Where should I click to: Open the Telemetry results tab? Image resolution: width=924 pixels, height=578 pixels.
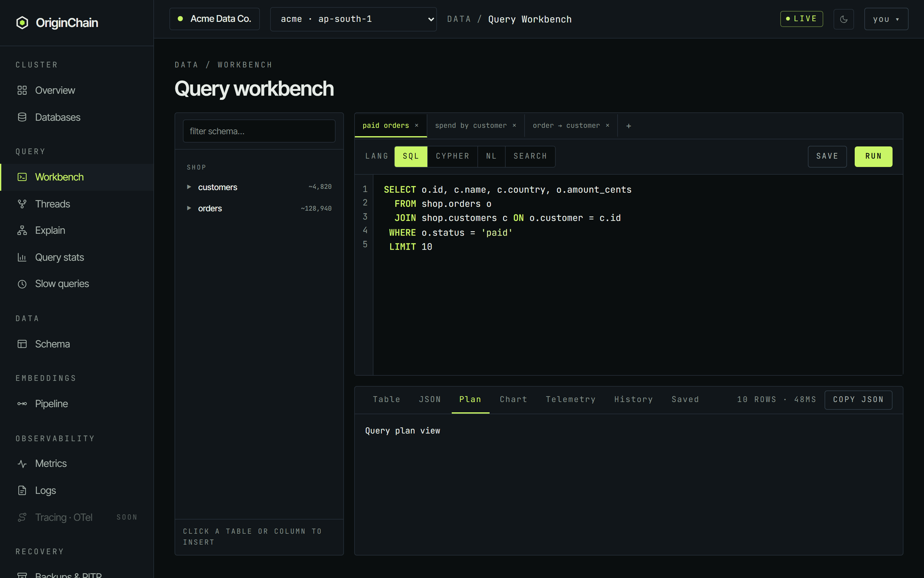point(571,399)
